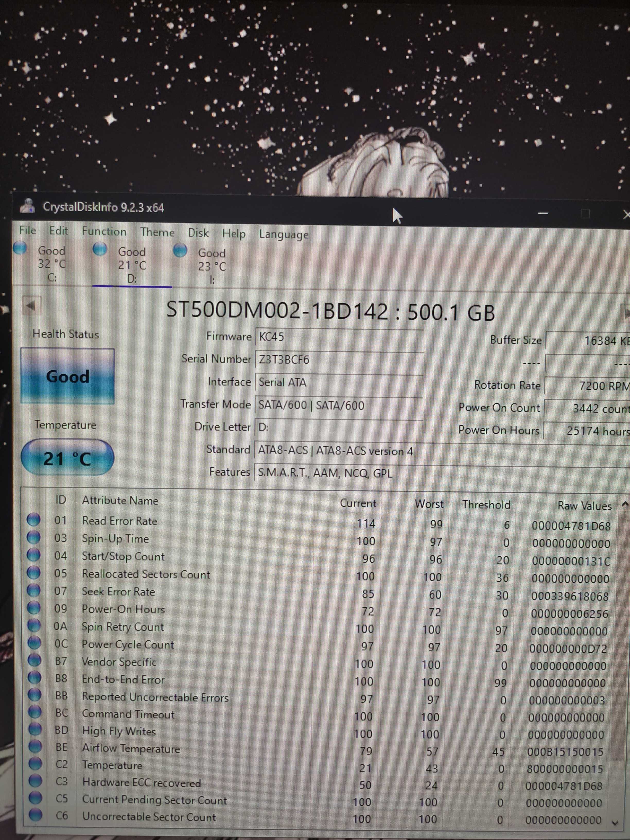This screenshot has width=630, height=840.
Task: Open the Help menu
Action: tap(233, 233)
